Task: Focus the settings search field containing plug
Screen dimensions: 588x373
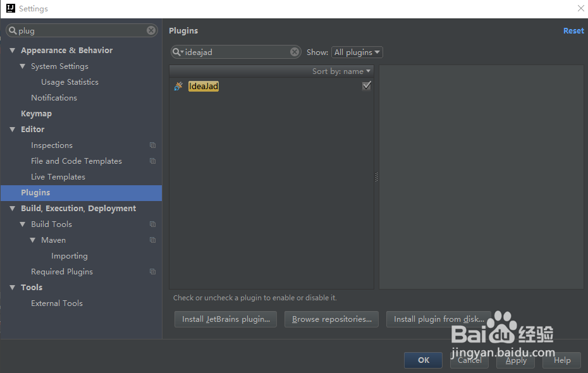Action: (82, 30)
